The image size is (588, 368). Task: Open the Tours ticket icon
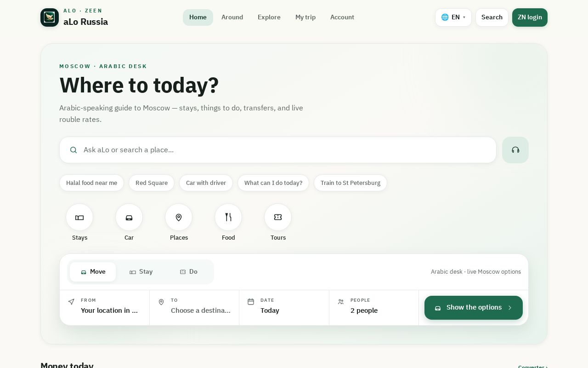[x=278, y=217]
